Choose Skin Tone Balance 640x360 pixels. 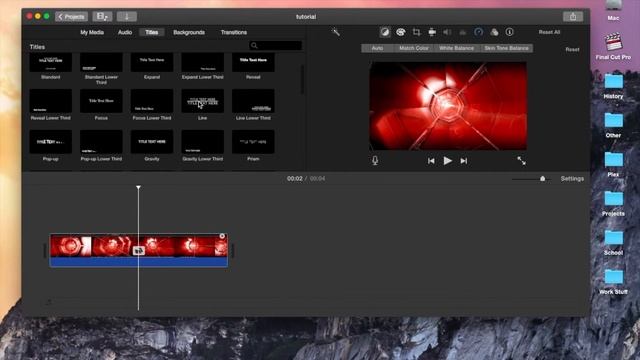click(x=507, y=48)
